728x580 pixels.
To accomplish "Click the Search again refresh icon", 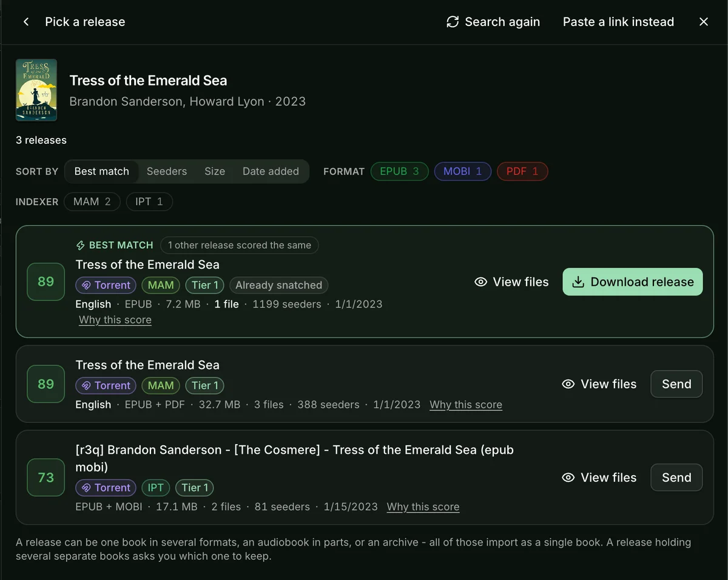I will coord(453,22).
